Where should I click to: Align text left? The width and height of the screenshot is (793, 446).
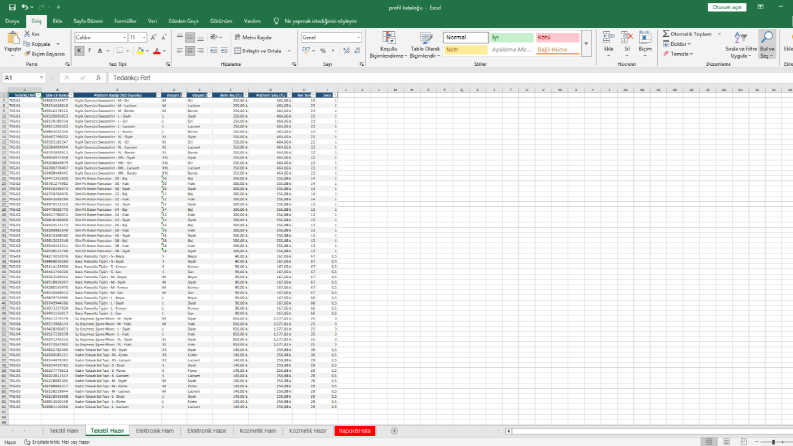pyautogui.click(x=180, y=51)
